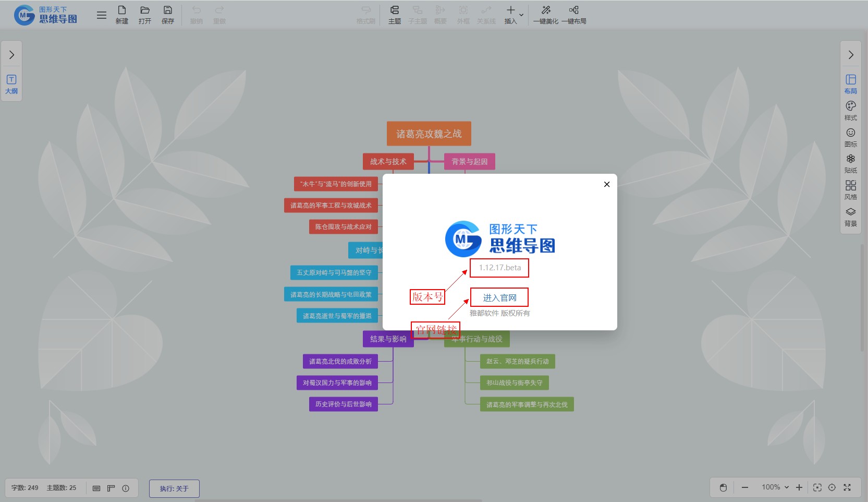This screenshot has height=502, width=868.
Task: Collapse the right sidebar with the chevron
Action: 850,55
